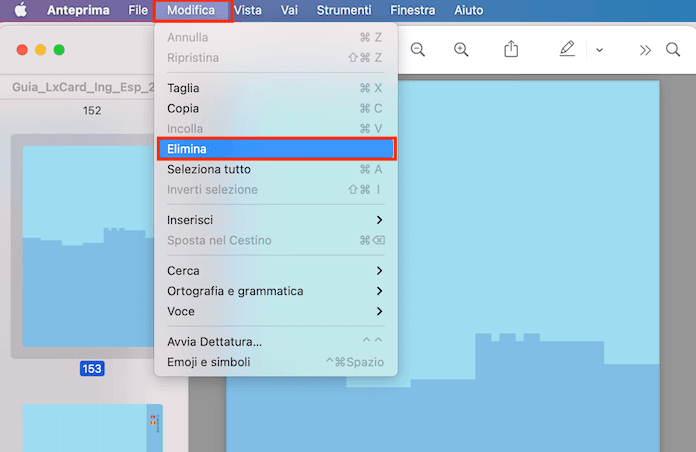Expand the Inserisci submenu
696x452 pixels.
point(276,220)
